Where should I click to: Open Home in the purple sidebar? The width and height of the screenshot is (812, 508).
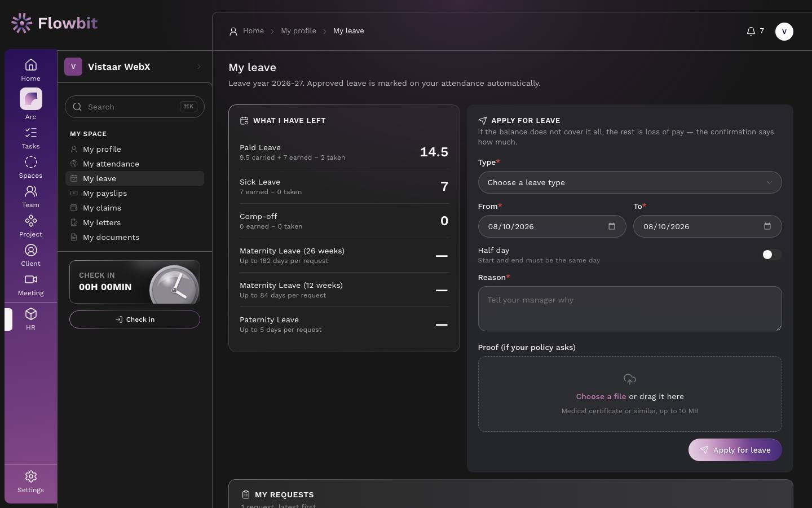click(30, 70)
